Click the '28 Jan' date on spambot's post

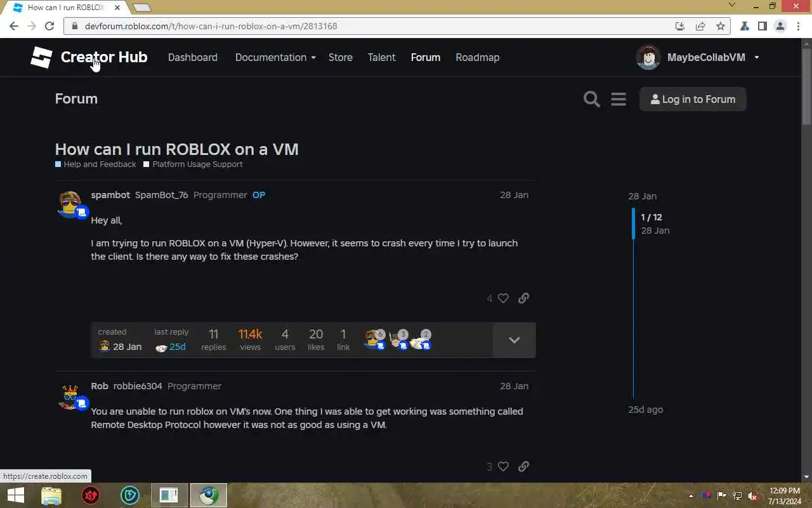tap(514, 195)
